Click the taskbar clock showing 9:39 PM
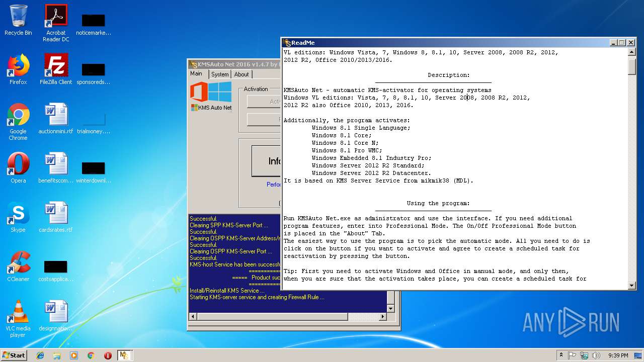The width and height of the screenshot is (644, 362). click(618, 355)
